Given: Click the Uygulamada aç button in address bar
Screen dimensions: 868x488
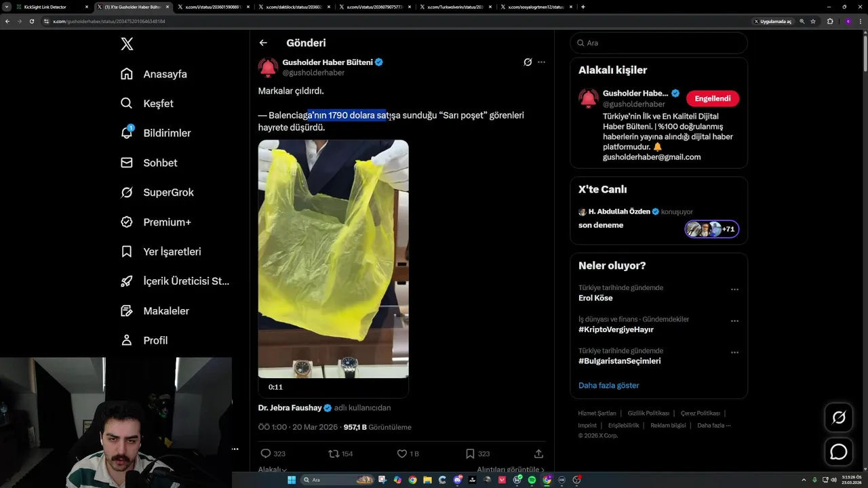Looking at the screenshot, I should point(773,21).
